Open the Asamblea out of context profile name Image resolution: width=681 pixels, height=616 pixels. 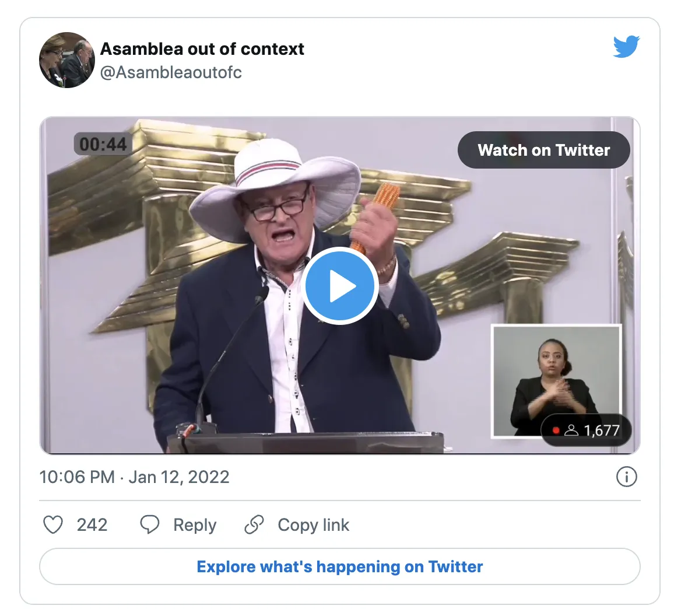202,49
